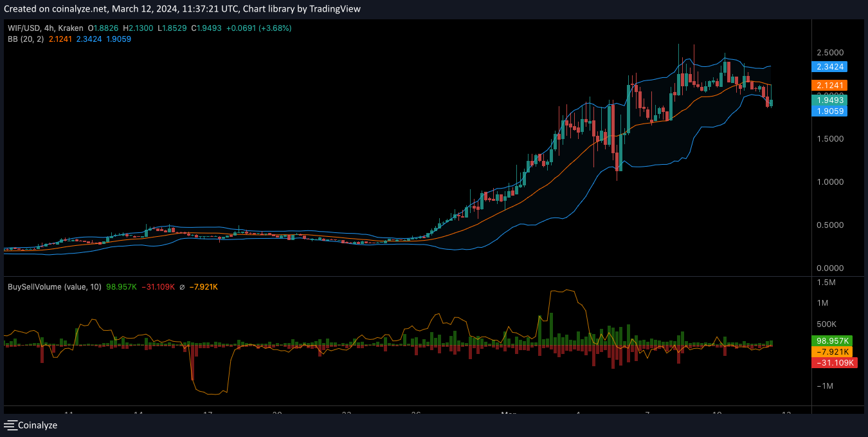Click the latest candlestick on the price chart

pos(771,102)
